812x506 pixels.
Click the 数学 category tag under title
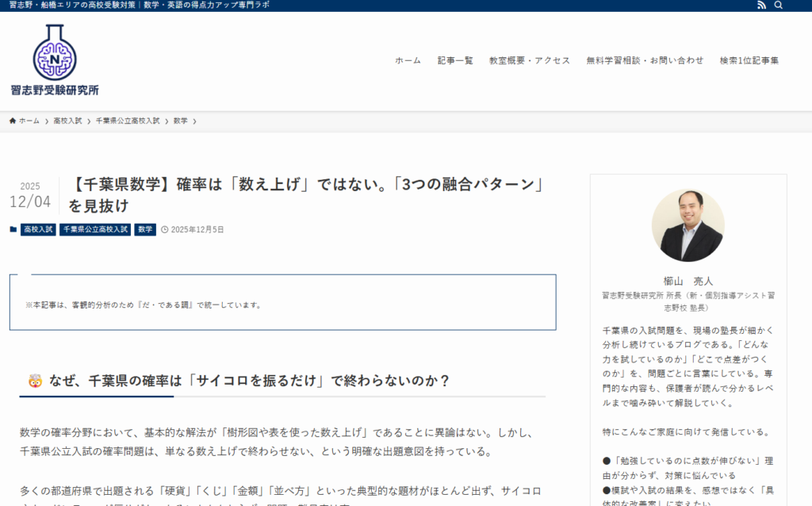coord(145,229)
